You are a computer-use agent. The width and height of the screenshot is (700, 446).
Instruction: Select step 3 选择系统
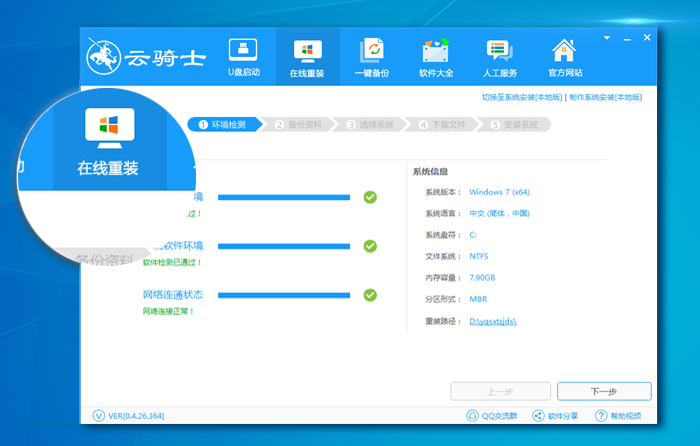[370, 125]
